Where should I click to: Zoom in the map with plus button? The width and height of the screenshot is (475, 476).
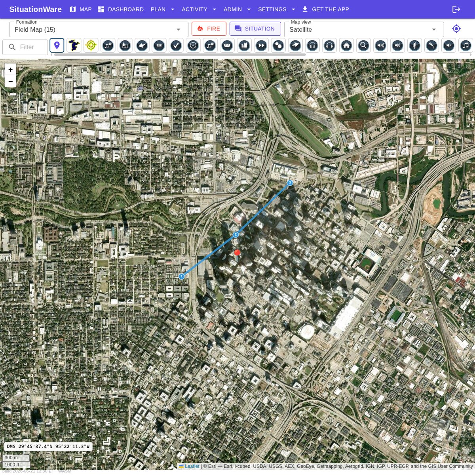(11, 70)
